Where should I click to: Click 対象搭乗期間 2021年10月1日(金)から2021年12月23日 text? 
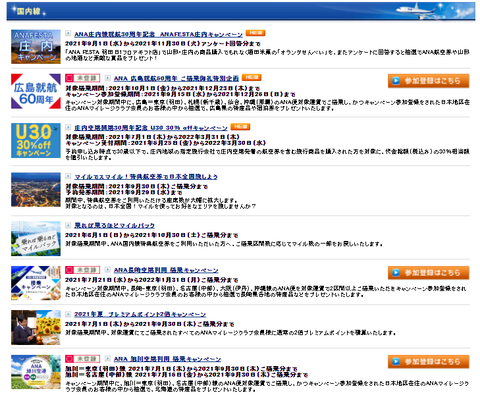(x=162, y=88)
